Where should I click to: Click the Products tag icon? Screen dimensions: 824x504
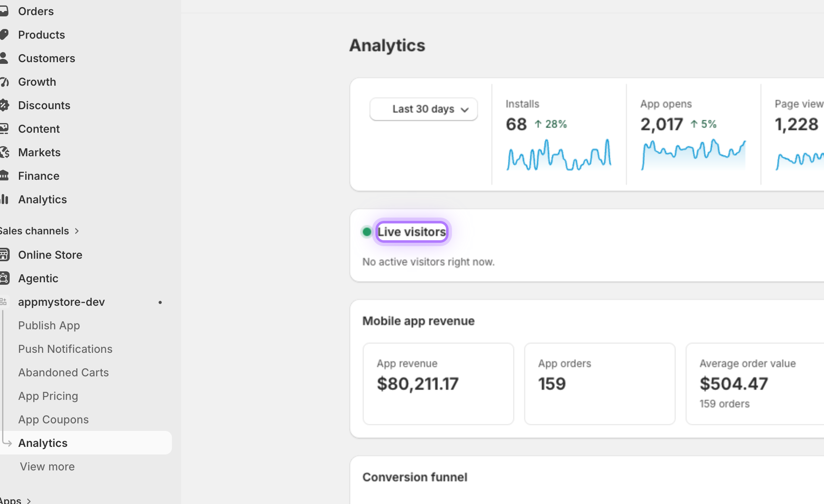[x=4, y=35]
